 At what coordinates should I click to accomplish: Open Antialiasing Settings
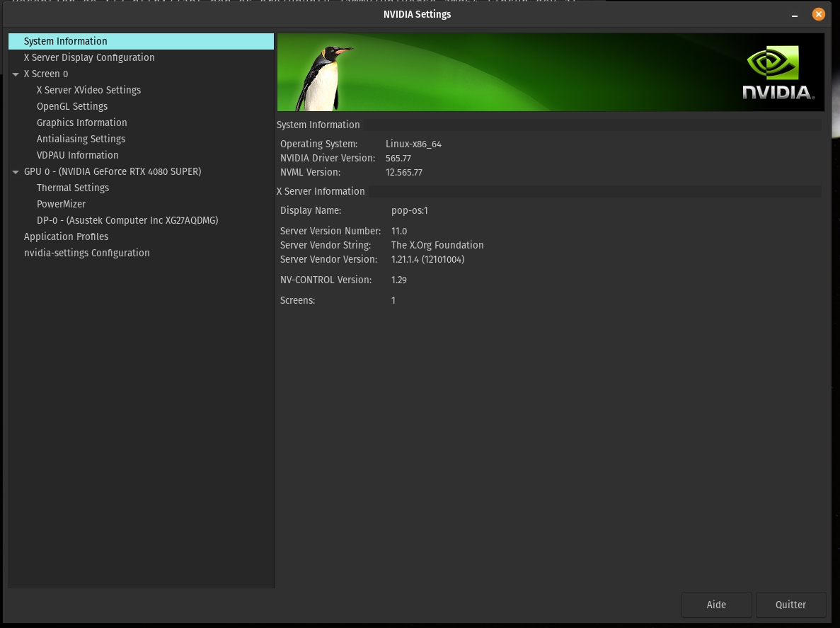point(81,139)
